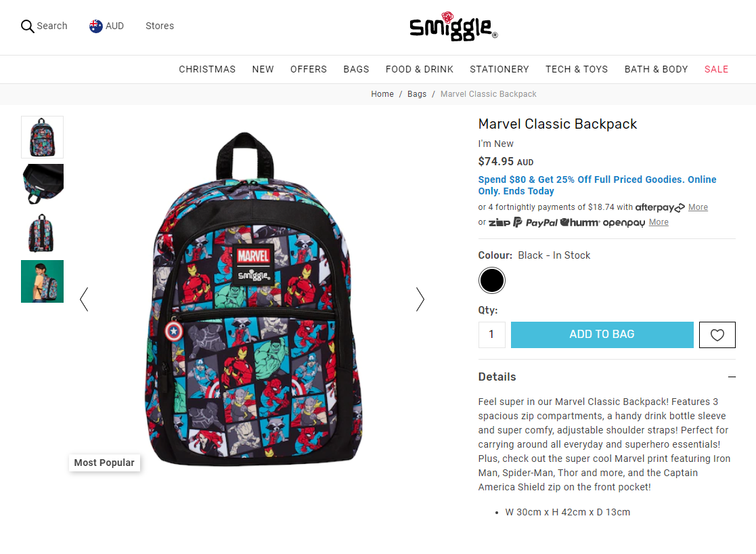This screenshot has height=554, width=756.
Task: Click the quantity input field
Action: [x=492, y=335]
